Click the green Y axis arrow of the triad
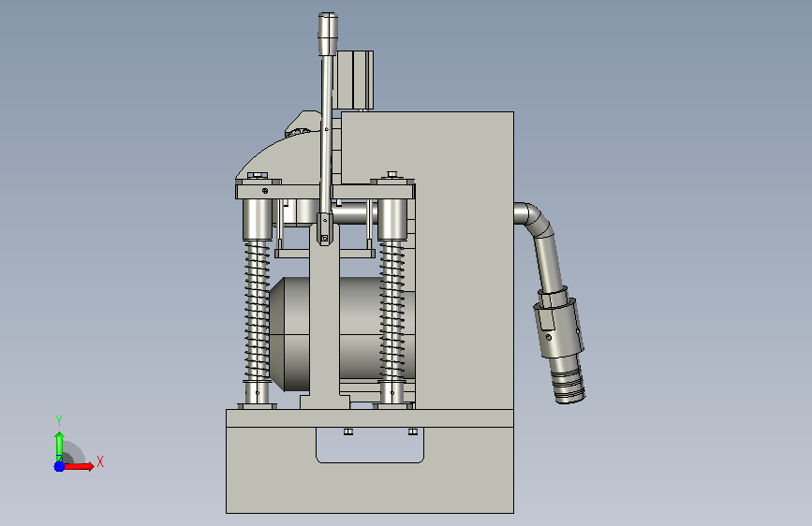 pyautogui.click(x=59, y=446)
